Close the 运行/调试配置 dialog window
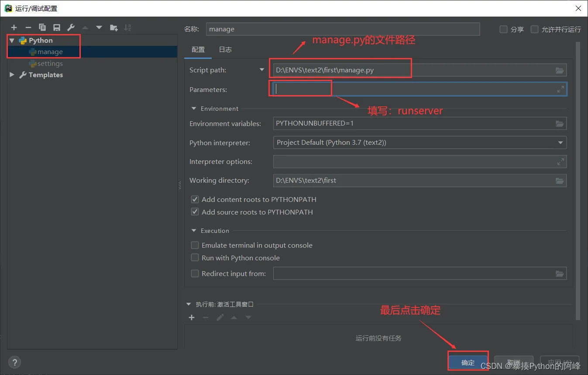Screen dimensions: 588x375 [578, 8]
